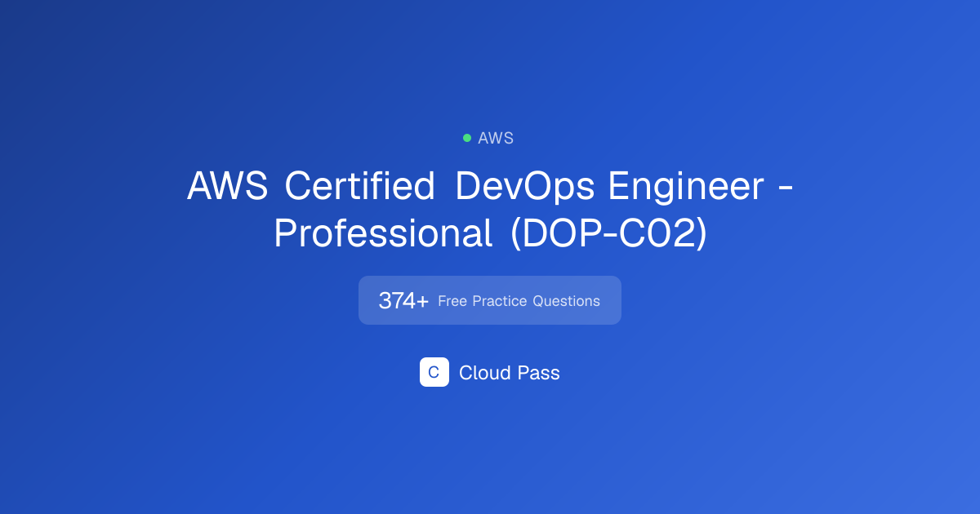This screenshot has height=514, width=980.
Task: Select the 'AWS' category label
Action: pyautogui.click(x=496, y=138)
